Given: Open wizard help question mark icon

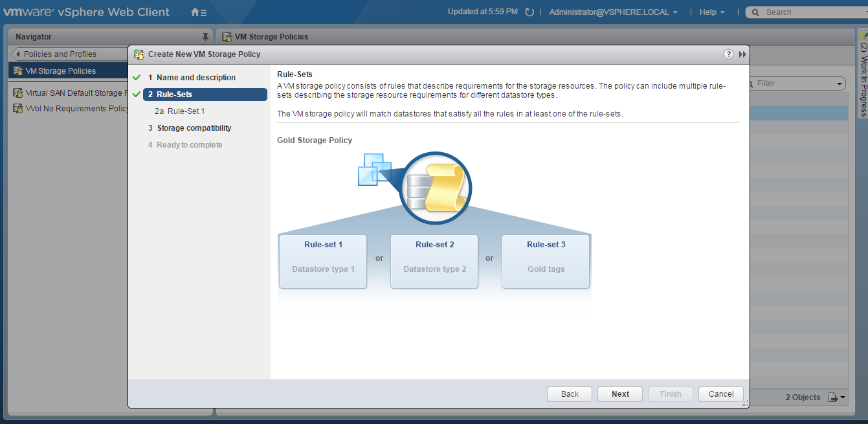Looking at the screenshot, I should [x=729, y=54].
